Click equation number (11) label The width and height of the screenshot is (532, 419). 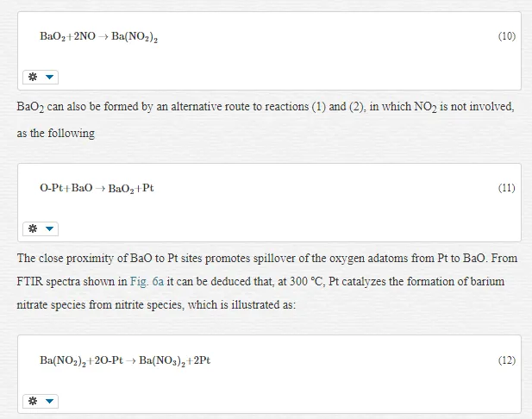(507, 188)
